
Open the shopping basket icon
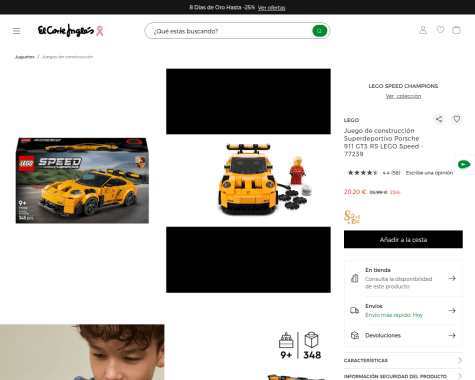(456, 30)
